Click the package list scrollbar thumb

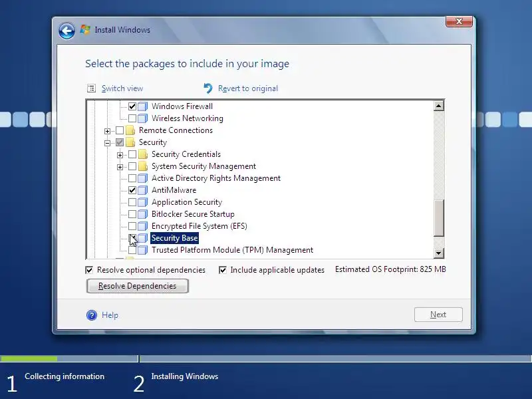[x=439, y=218]
